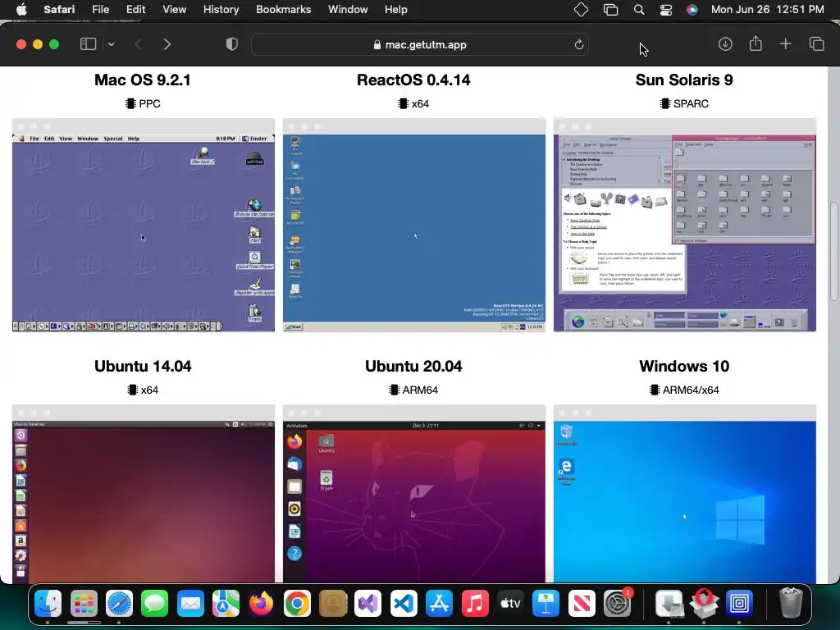Viewport: 840px width, 630px height.
Task: Click the Ubuntu 20.04 heading
Action: pyautogui.click(x=413, y=366)
